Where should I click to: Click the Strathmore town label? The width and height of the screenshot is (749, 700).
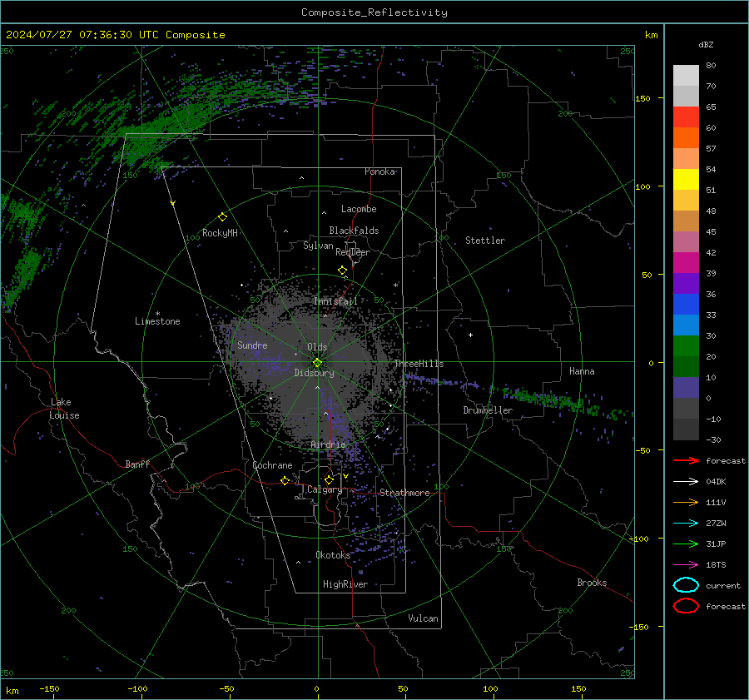[404, 493]
